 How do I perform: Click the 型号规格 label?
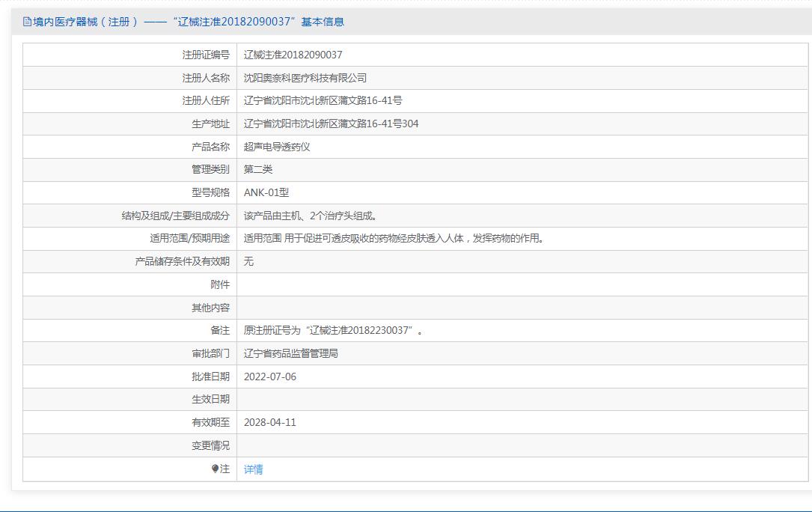(x=210, y=193)
